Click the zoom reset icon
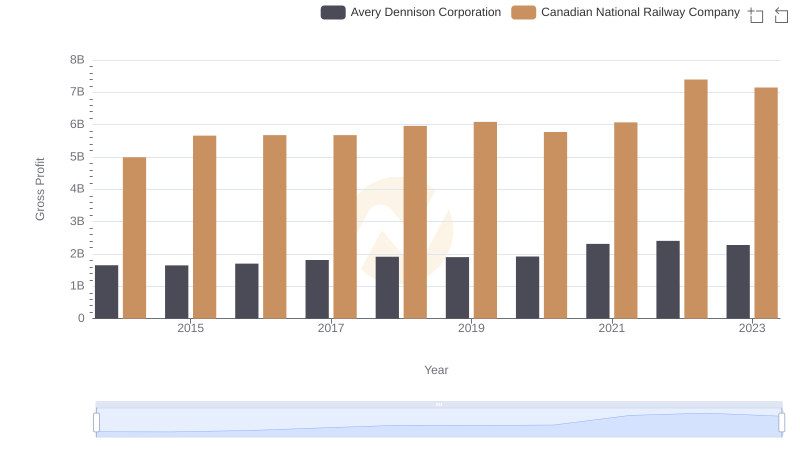 click(781, 15)
